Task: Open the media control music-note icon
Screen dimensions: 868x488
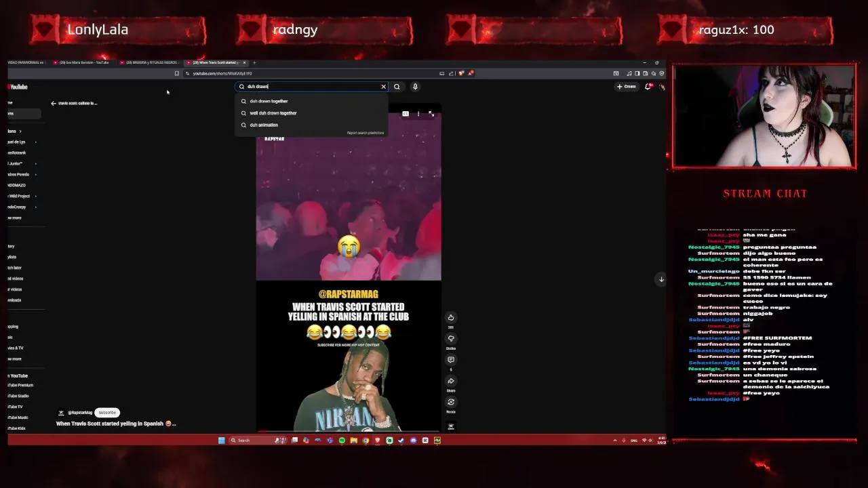Action: (x=629, y=73)
